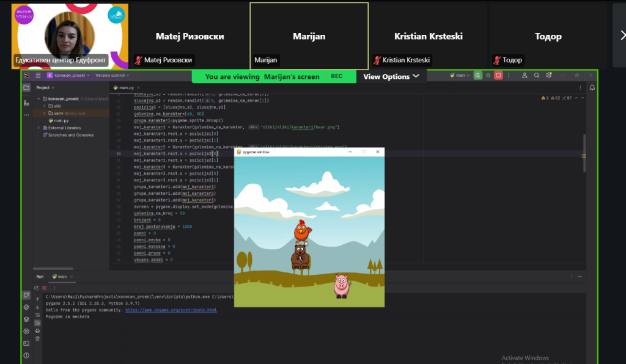This screenshot has height=364, width=626.
Task: Start debugging with the bug icon
Action: tap(488, 75)
